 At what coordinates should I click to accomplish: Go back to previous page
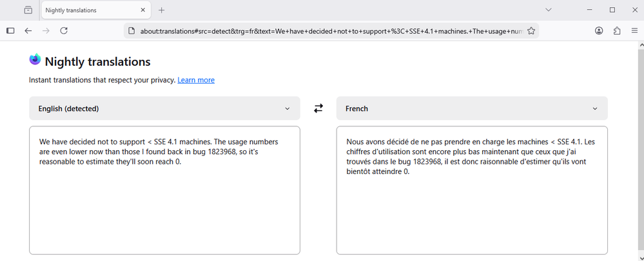pyautogui.click(x=28, y=30)
